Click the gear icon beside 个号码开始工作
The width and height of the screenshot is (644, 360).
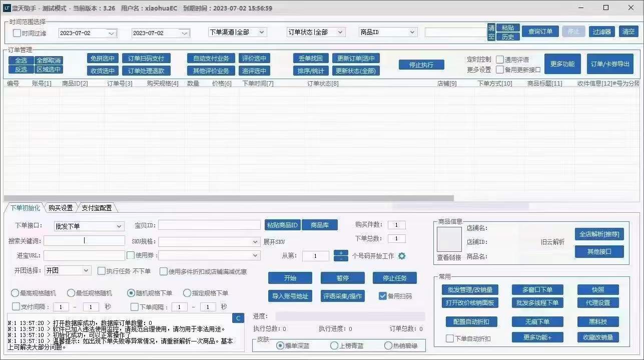401,256
